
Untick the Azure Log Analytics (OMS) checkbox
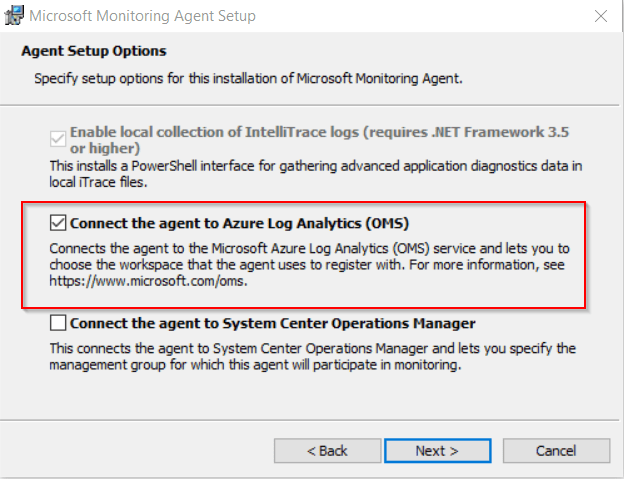[59, 223]
